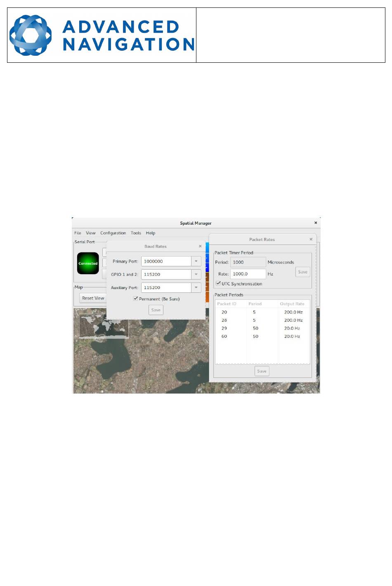Open the Configuration menu
The height and width of the screenshot is (586, 392).
pos(113,233)
